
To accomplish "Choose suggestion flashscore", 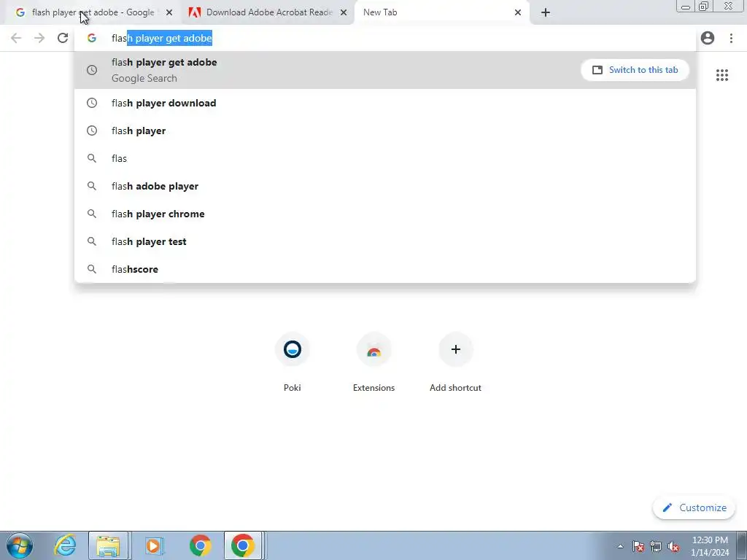I will click(x=385, y=269).
